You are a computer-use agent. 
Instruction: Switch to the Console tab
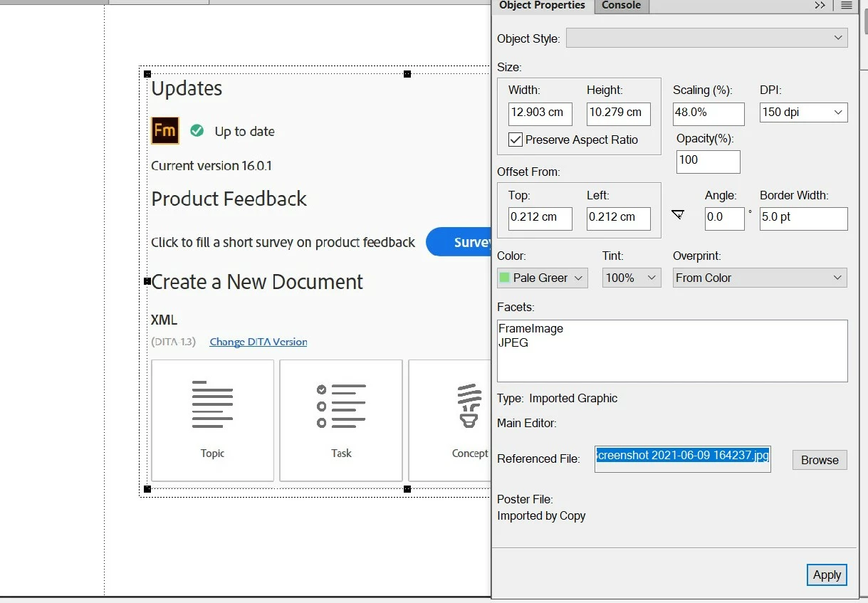(621, 6)
